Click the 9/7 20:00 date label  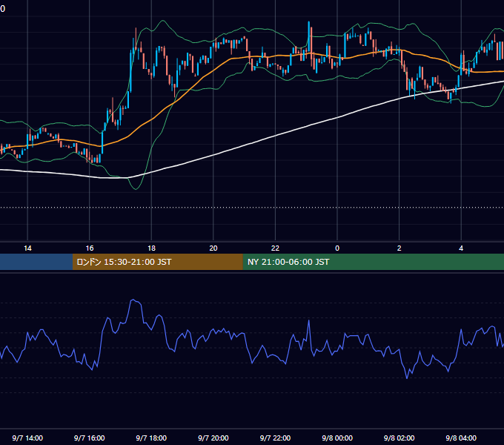coord(213,438)
